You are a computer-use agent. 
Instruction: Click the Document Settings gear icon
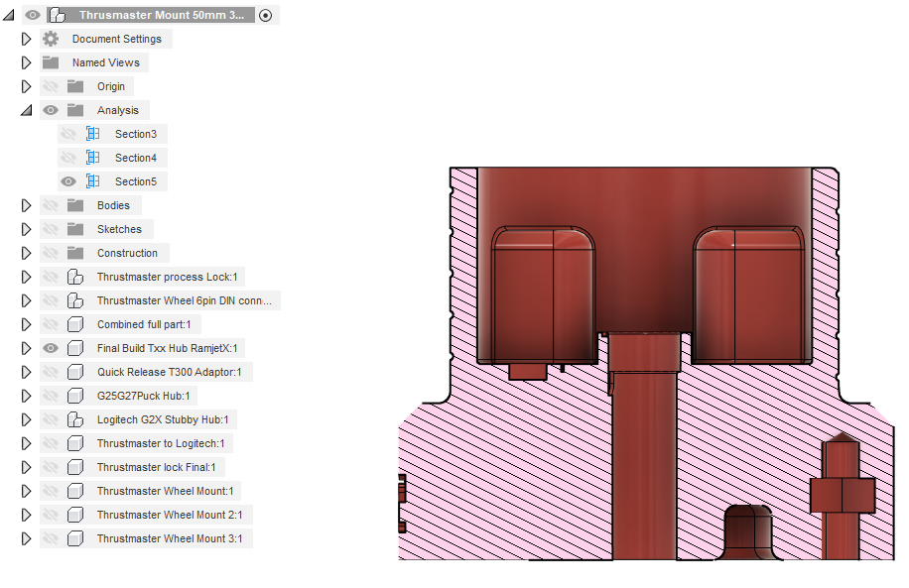tap(51, 39)
